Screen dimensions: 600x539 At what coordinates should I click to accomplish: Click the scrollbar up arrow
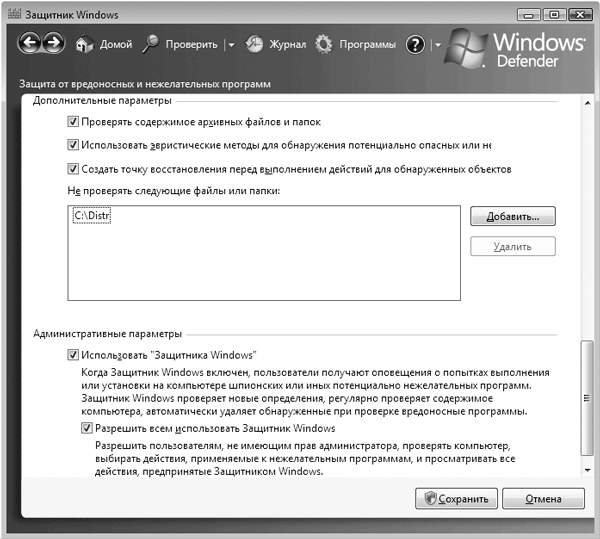pos(587,103)
